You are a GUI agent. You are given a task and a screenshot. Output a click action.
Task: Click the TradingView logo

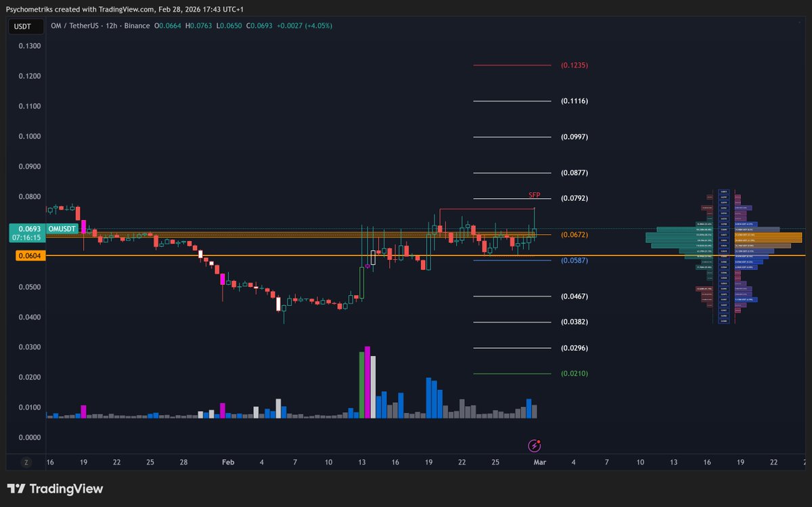(x=55, y=489)
